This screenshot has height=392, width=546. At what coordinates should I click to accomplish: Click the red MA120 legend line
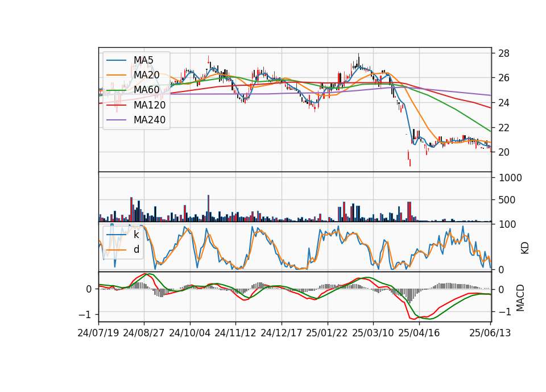click(x=116, y=105)
